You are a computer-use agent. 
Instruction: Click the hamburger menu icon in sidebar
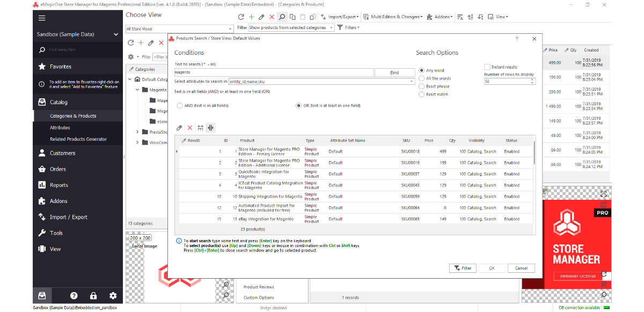(42, 18)
